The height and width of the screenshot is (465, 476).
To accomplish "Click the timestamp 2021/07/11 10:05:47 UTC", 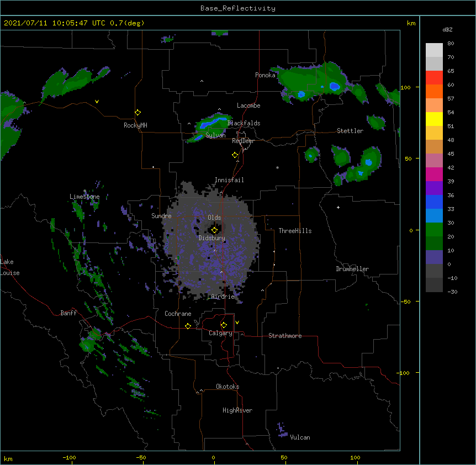I will point(55,23).
